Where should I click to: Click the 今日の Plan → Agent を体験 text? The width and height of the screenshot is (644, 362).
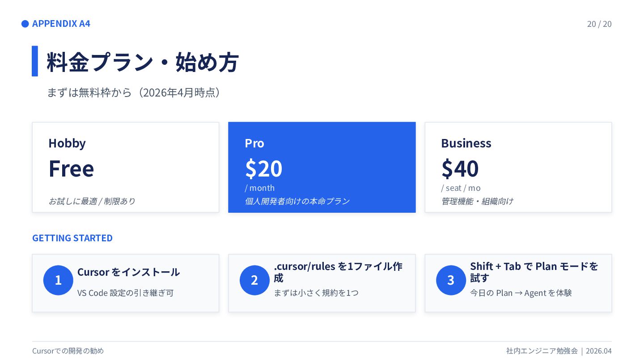tap(521, 293)
